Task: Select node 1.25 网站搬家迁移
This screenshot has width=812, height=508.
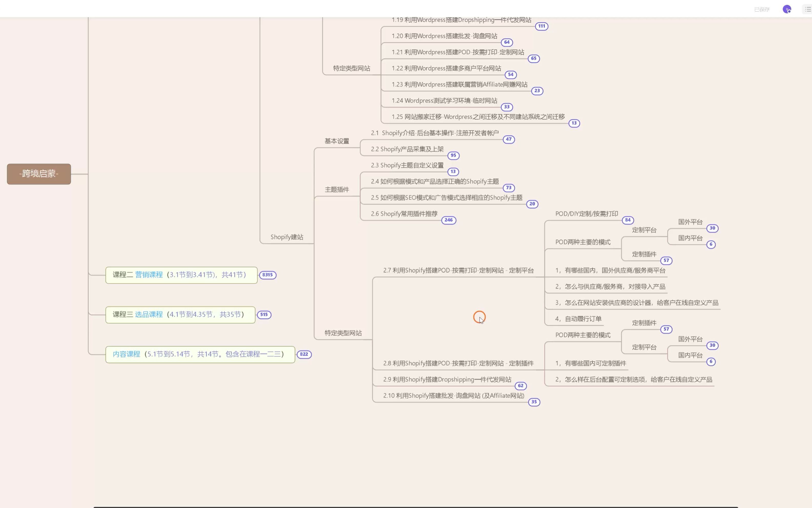Action: [x=478, y=117]
